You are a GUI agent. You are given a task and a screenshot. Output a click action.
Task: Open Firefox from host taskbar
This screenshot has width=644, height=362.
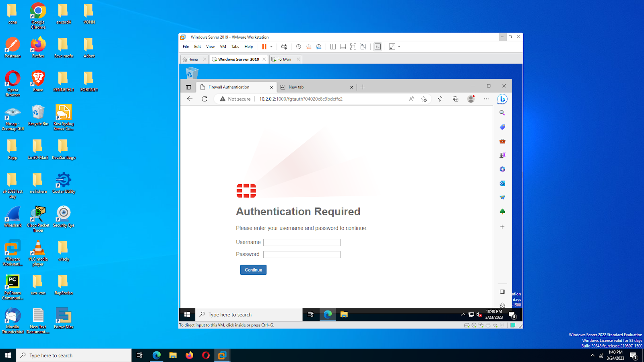pos(189,355)
